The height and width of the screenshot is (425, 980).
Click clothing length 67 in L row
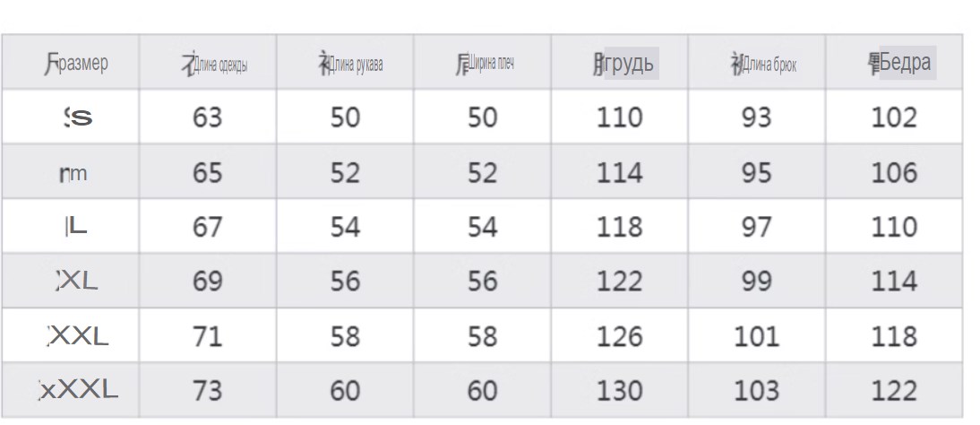point(208,227)
